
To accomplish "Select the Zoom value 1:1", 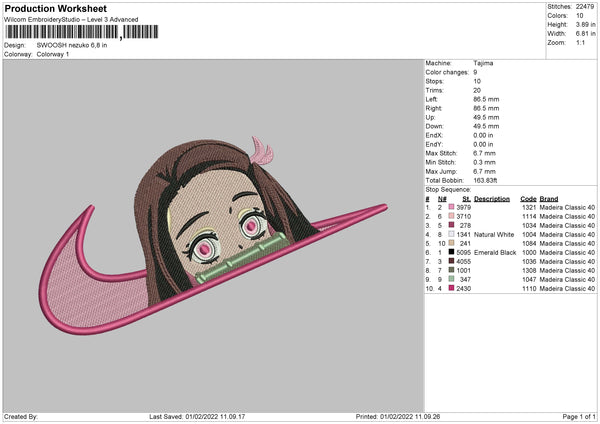I will click(x=580, y=42).
